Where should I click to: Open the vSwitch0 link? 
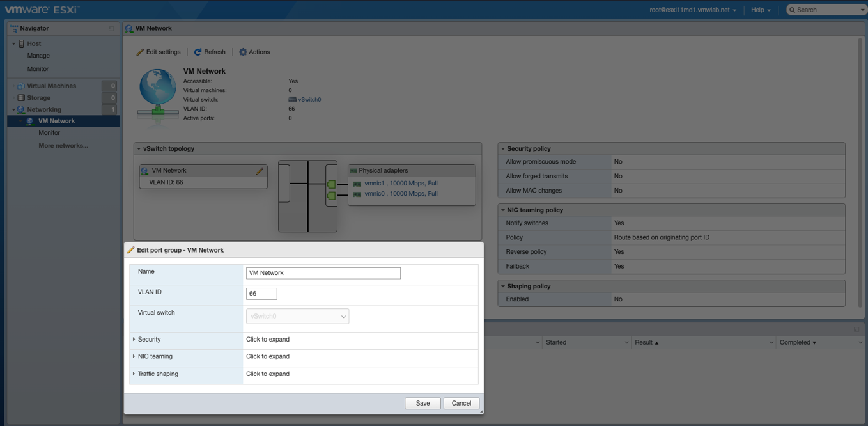[309, 99]
